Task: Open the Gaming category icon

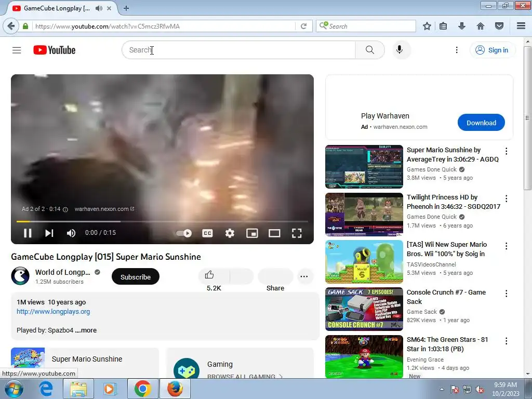Action: click(x=187, y=368)
